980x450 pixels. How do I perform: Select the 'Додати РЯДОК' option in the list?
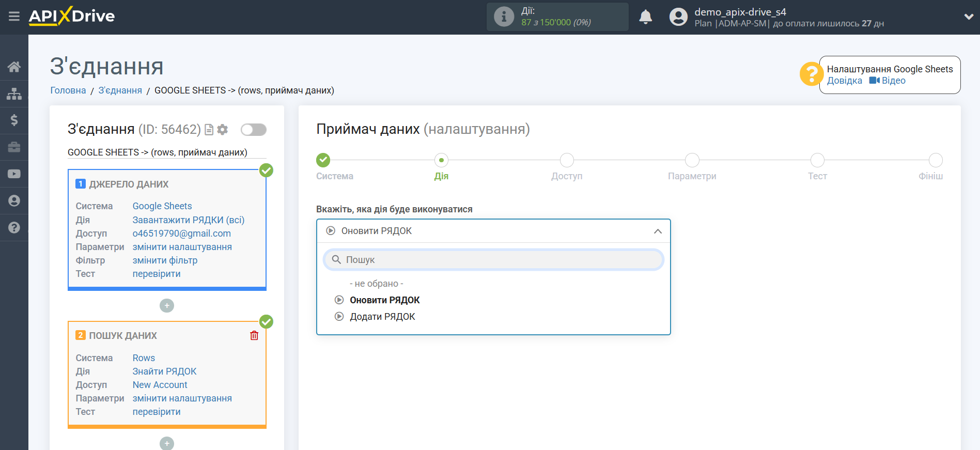[x=382, y=317]
